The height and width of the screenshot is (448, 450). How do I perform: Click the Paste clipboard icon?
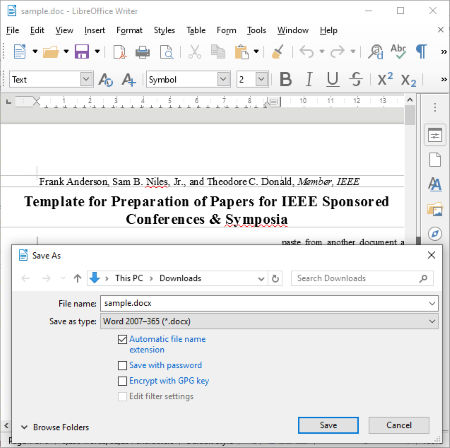(242, 52)
